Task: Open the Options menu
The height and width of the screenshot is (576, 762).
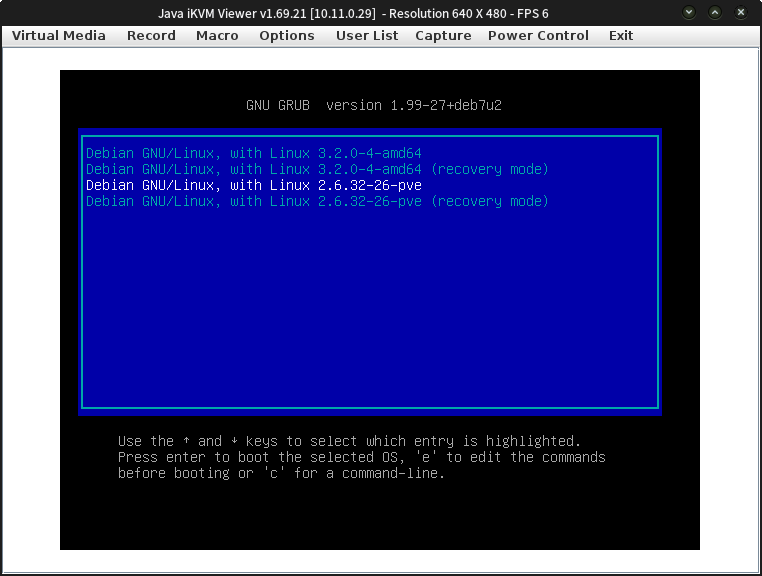Action: point(286,35)
